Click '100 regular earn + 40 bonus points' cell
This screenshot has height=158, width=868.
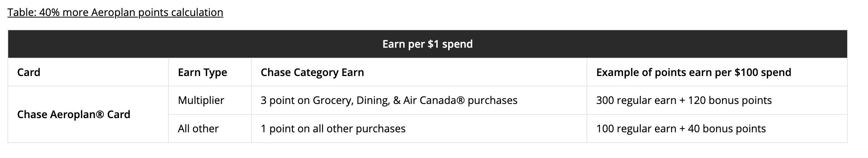coord(717,129)
